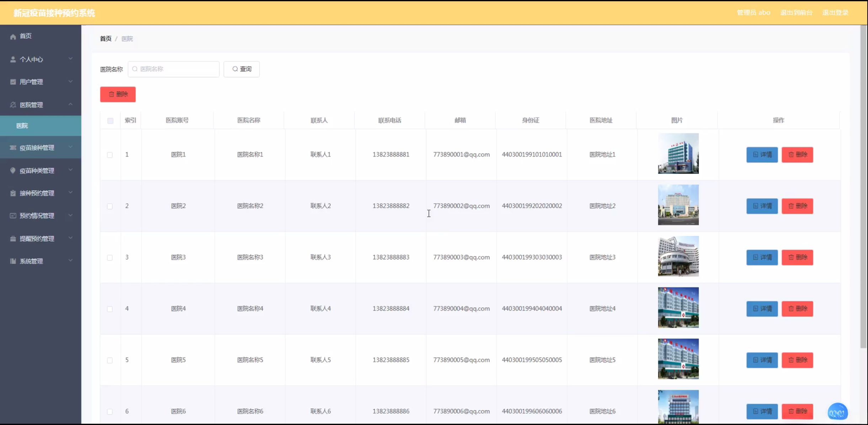Click the person icon beside 个人中心
This screenshot has width=868, height=425.
13,59
